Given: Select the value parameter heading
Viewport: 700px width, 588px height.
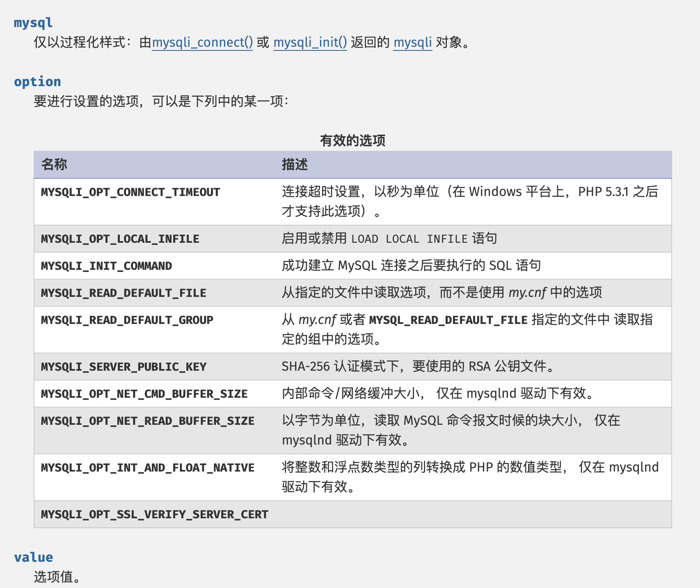Looking at the screenshot, I should pos(33,557).
